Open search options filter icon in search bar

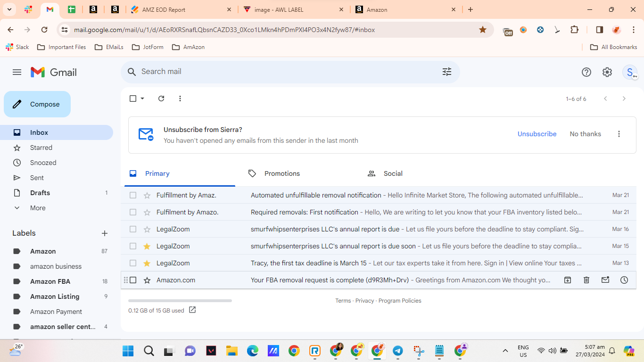[x=447, y=72]
